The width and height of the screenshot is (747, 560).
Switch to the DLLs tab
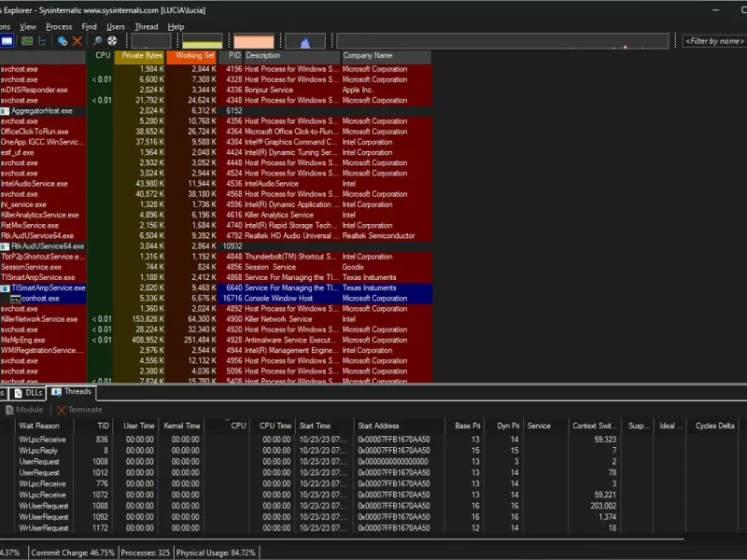pos(28,393)
